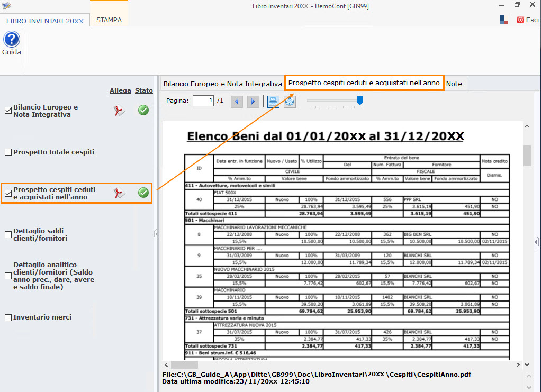This screenshot has height=392, width=541.
Task: Open the Guida help icon
Action: click(x=11, y=40)
